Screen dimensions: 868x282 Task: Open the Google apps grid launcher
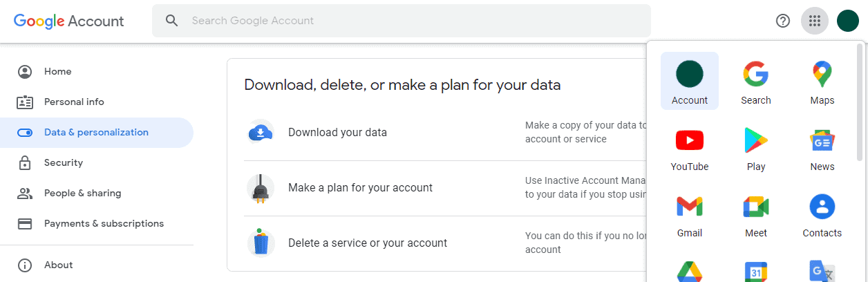pos(815,21)
